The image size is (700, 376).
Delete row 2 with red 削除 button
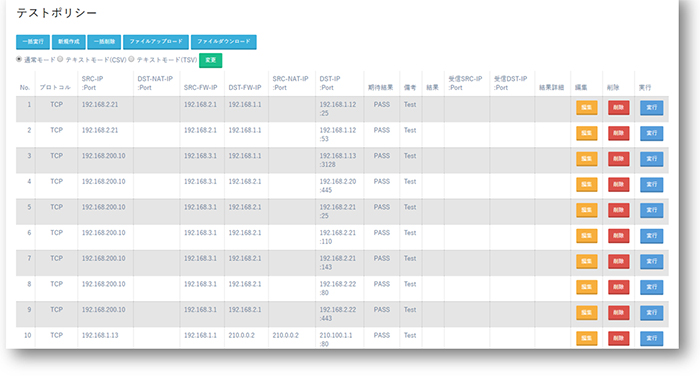618,133
